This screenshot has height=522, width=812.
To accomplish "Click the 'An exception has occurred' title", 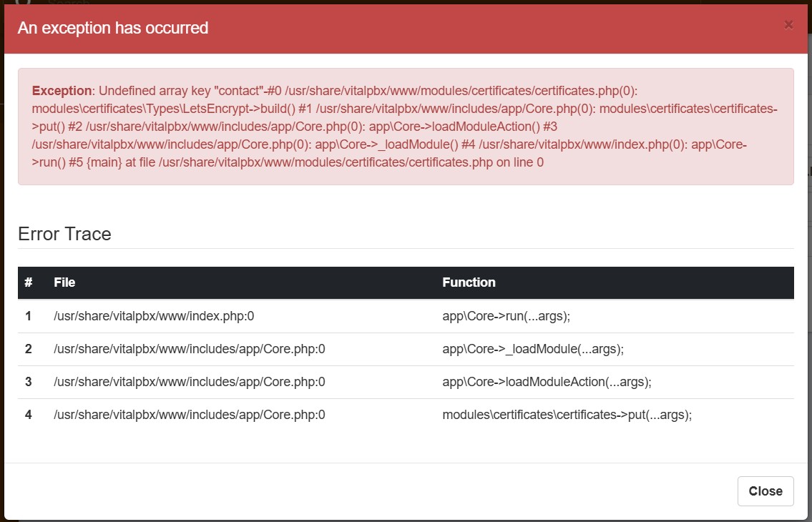I will coord(113,29).
